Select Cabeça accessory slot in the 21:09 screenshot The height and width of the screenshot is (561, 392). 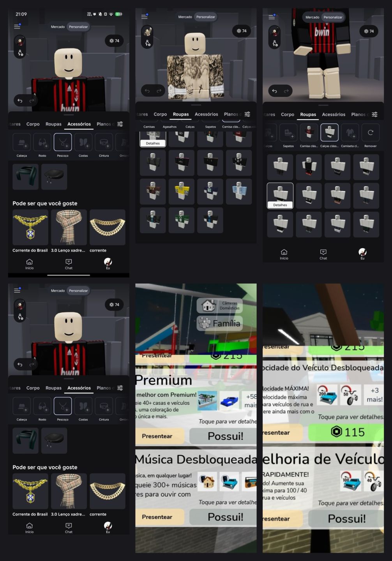(x=22, y=142)
